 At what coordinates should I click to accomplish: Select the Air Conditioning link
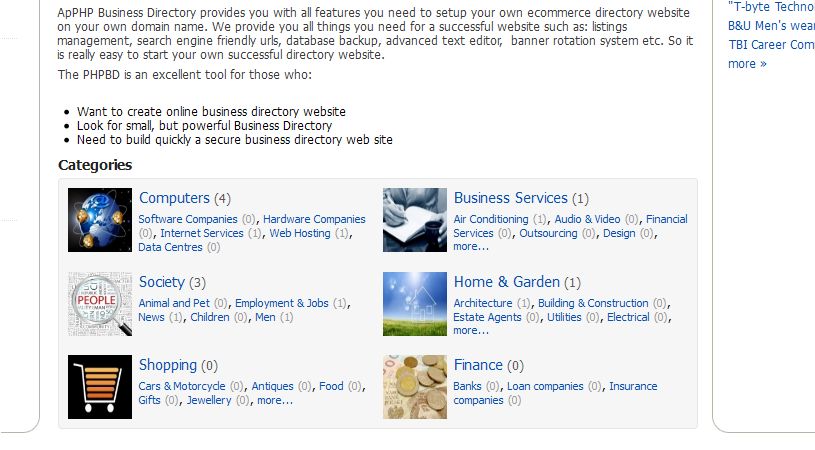pos(491,219)
